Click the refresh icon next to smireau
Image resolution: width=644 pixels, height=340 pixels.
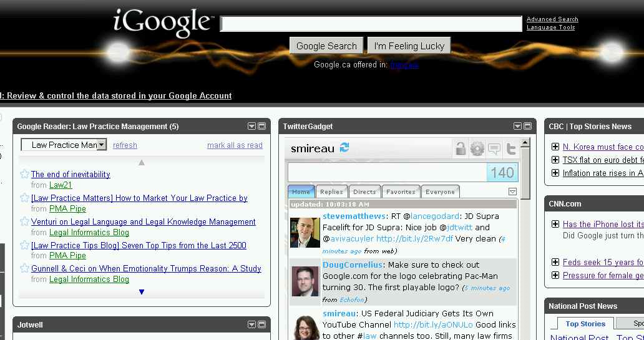(x=344, y=147)
